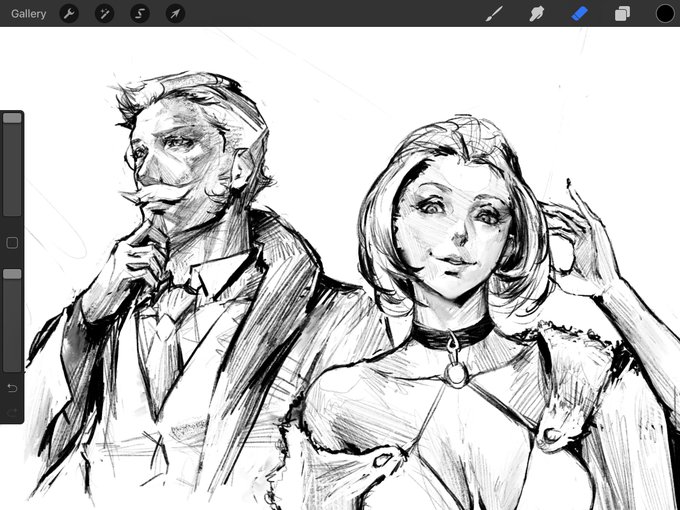Activate the Selection S-shaped tool

(x=140, y=14)
